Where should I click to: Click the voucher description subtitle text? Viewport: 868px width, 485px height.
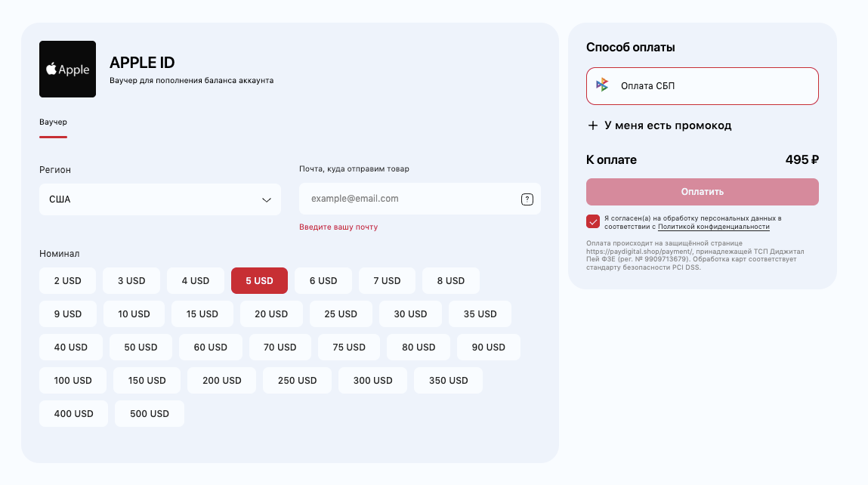pos(192,81)
